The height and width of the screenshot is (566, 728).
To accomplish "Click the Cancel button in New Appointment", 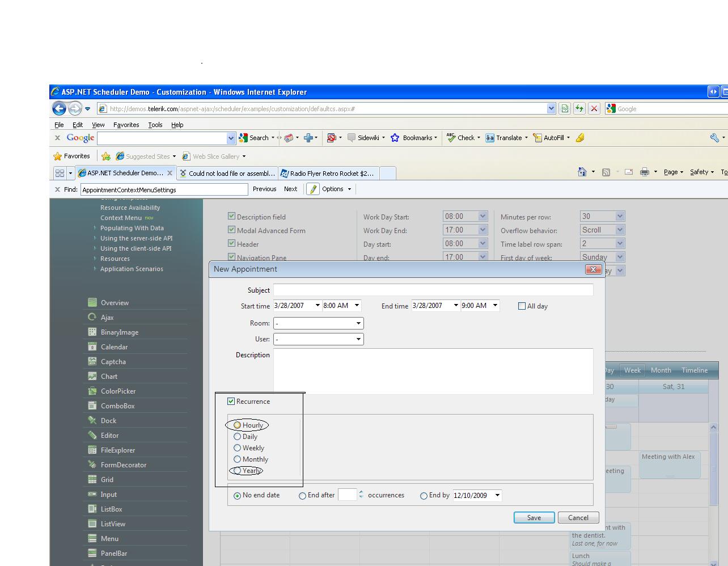I will point(578,518).
